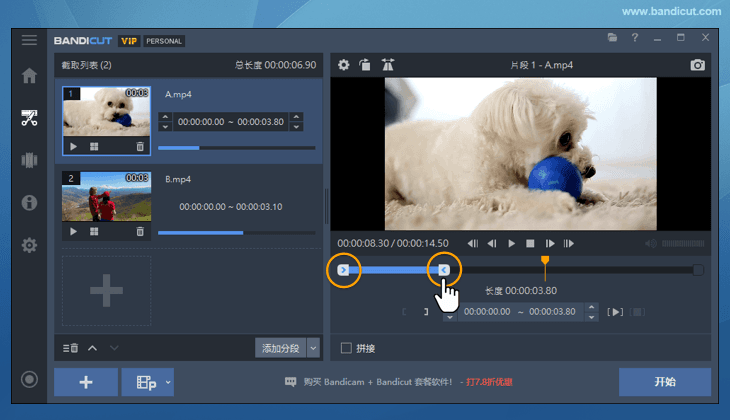Viewport: 730px width, 420px height.
Task: Click the 截取列表 (2) header
Action: (x=87, y=65)
